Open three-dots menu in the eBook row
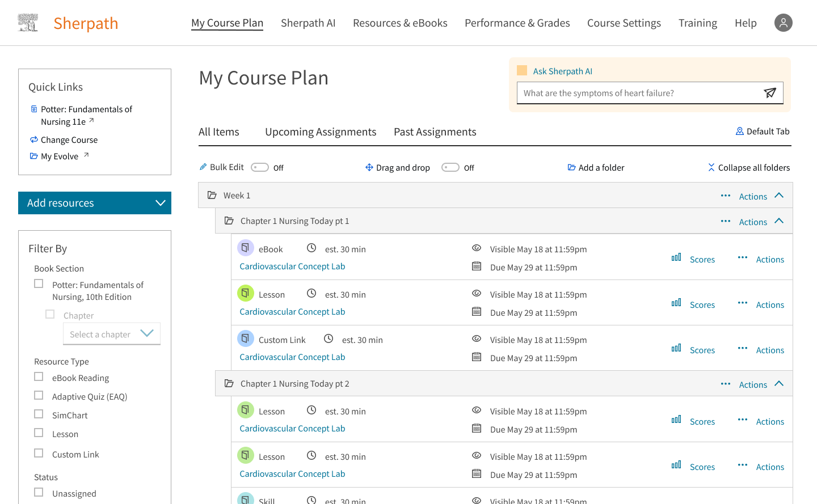The image size is (817, 504). pyautogui.click(x=743, y=257)
